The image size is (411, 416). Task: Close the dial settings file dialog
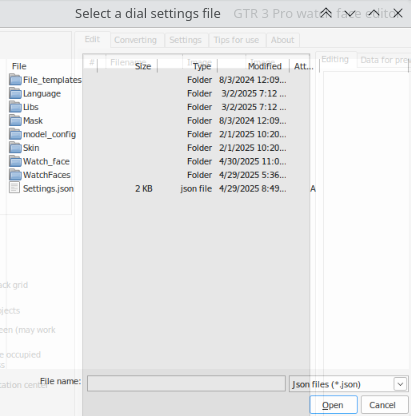tap(398, 13)
